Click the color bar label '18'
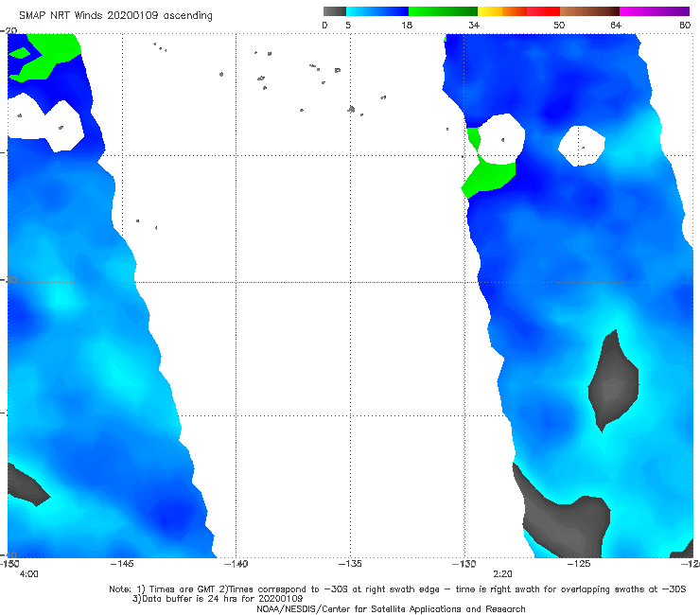Viewport: 700px width, 615px height. [406, 25]
